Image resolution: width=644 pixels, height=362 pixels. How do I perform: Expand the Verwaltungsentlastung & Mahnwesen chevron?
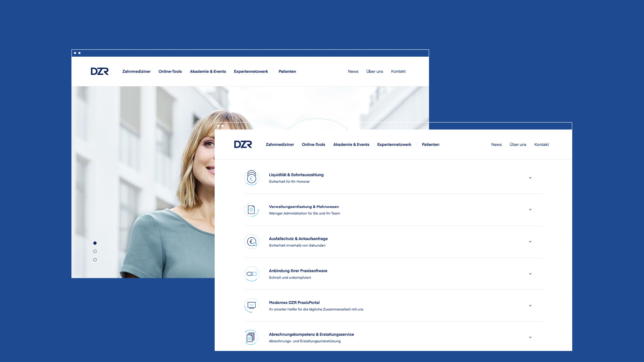tap(530, 210)
